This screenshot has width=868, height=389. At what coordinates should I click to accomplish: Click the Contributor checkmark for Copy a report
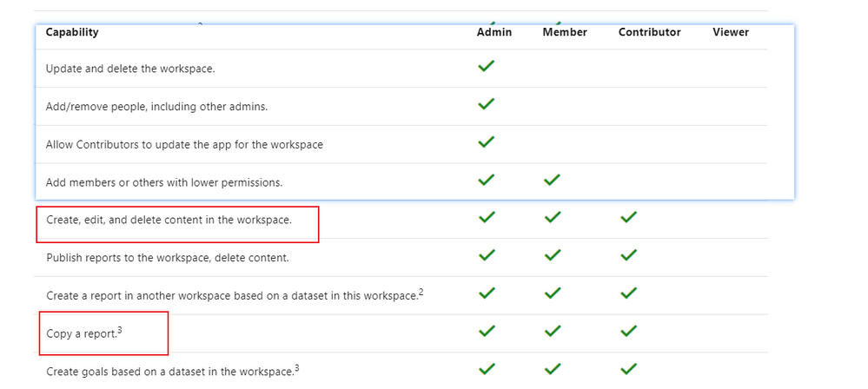[x=629, y=332]
